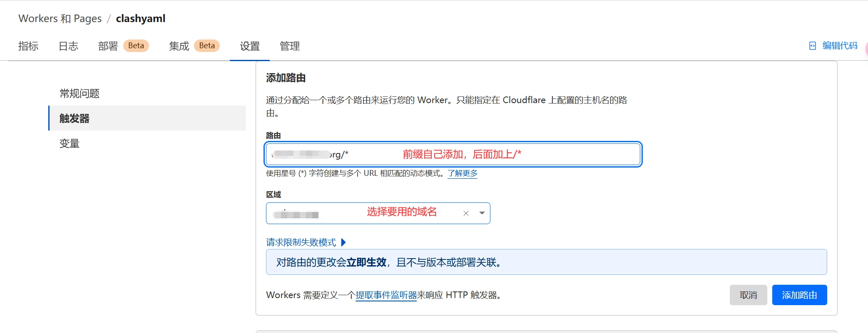Image resolution: width=868 pixels, height=333 pixels.
Task: Select 触发器 in the sidebar
Action: (75, 118)
